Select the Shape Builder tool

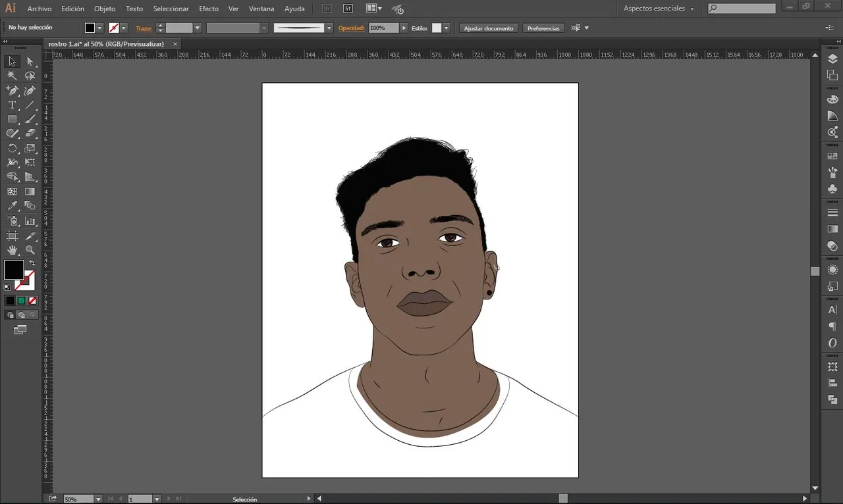12,177
